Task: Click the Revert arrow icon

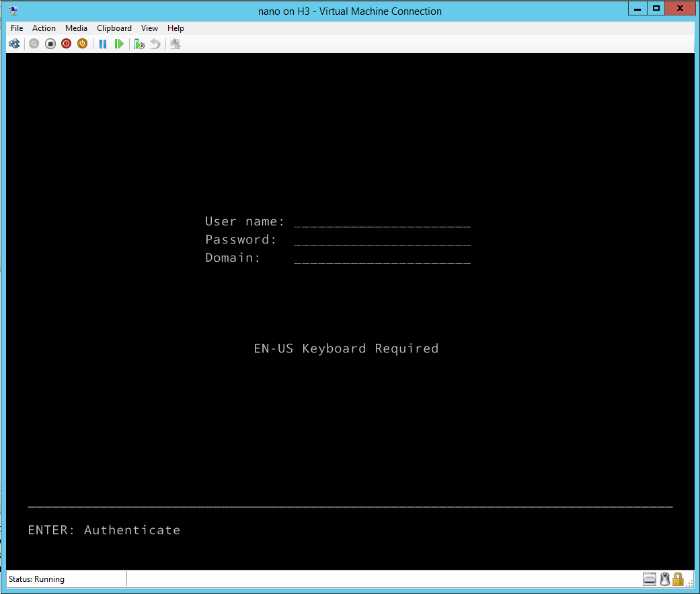Action: coord(155,44)
